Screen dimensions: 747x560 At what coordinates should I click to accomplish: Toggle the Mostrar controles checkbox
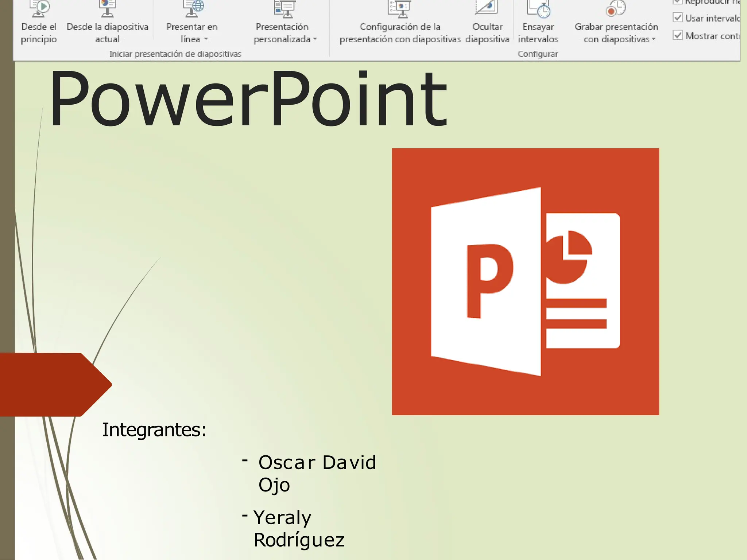click(x=678, y=35)
